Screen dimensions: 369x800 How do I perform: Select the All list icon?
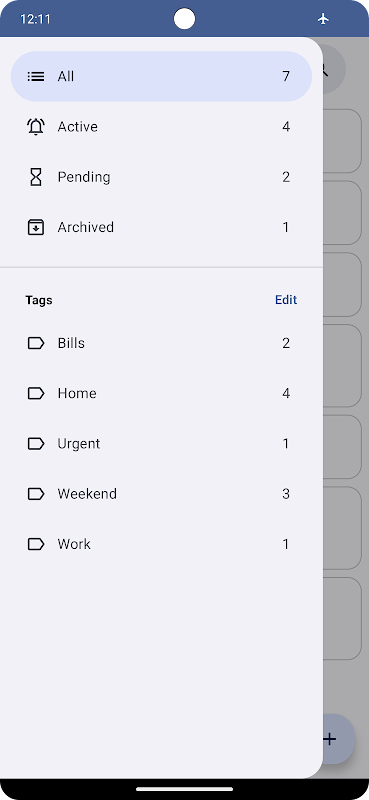click(36, 77)
